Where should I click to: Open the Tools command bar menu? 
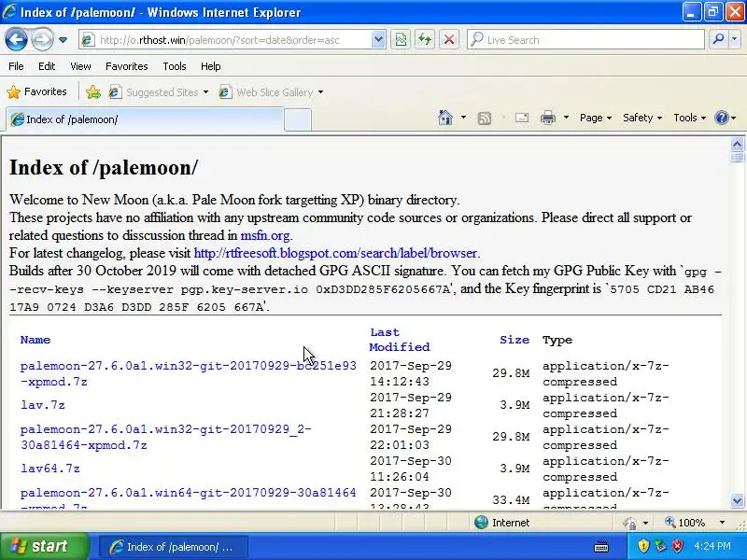click(689, 118)
